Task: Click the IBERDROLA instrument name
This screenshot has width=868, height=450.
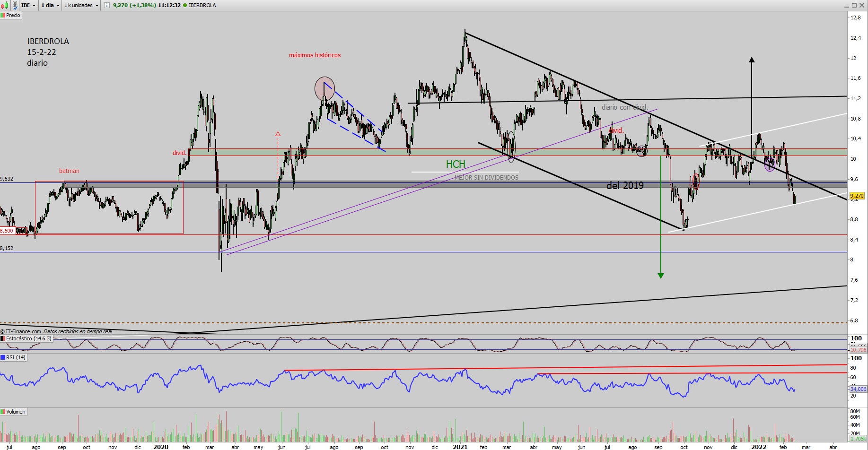Action: tap(202, 5)
